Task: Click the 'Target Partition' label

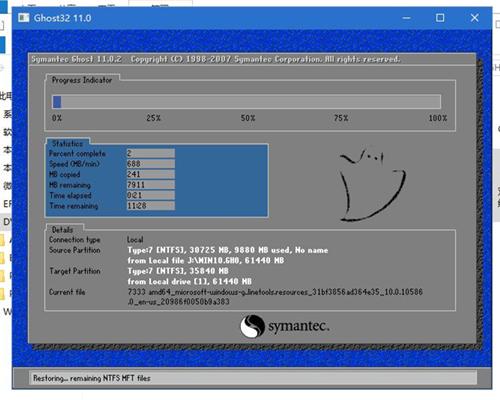Action: pos(75,271)
